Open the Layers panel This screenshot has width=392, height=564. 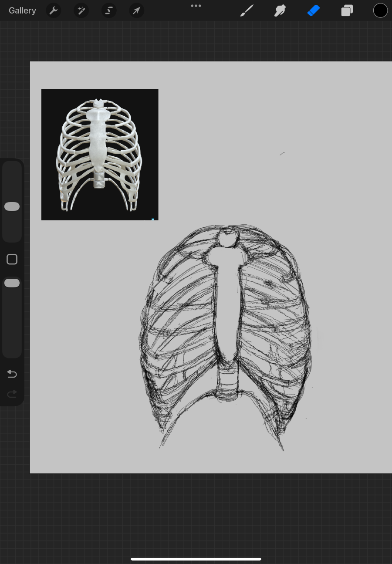(x=347, y=10)
